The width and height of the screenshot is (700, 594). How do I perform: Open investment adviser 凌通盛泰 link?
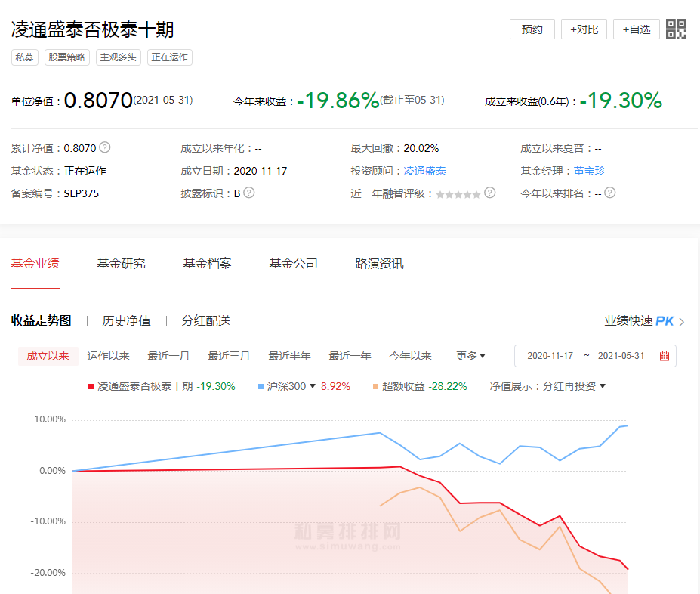[x=424, y=171]
